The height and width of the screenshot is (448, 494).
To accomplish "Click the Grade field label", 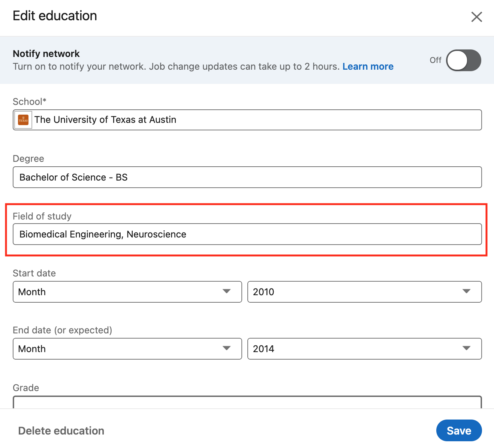I will pyautogui.click(x=26, y=388).
